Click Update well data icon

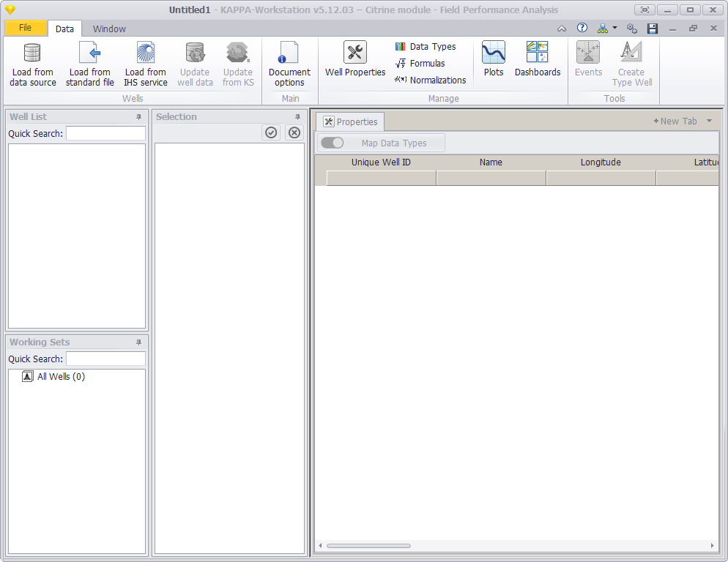point(195,53)
